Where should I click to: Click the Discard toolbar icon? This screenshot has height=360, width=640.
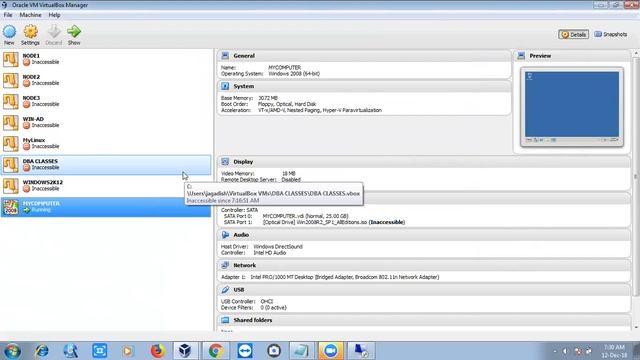click(x=53, y=32)
